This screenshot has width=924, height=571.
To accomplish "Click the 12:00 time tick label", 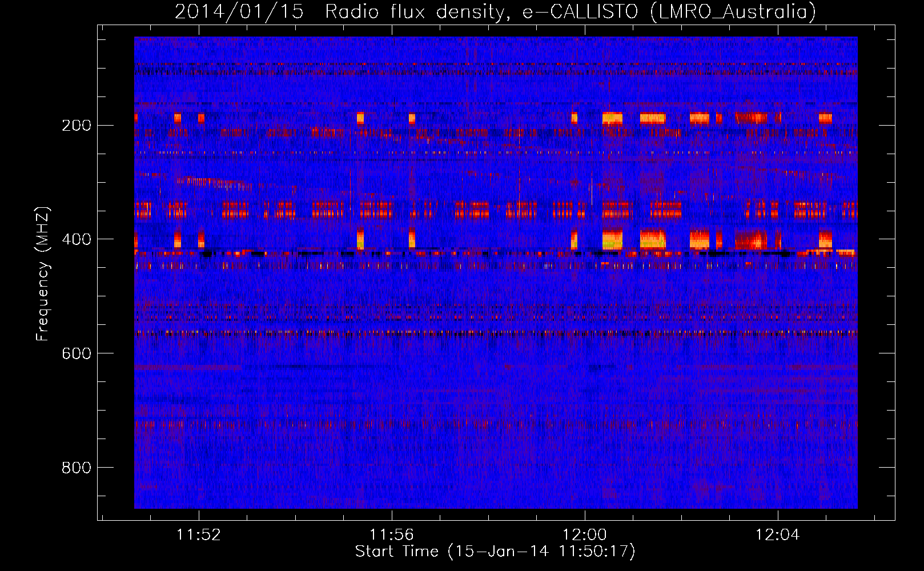I will (x=585, y=535).
